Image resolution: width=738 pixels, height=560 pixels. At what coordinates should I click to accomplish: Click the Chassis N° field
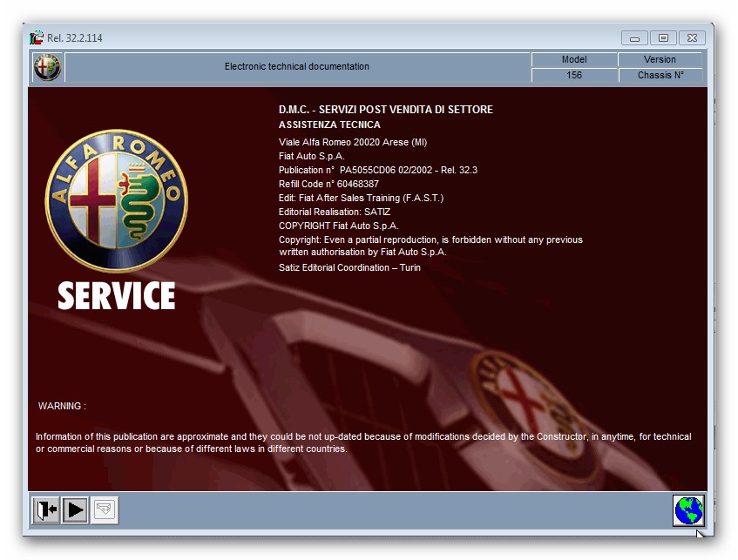coord(660,75)
